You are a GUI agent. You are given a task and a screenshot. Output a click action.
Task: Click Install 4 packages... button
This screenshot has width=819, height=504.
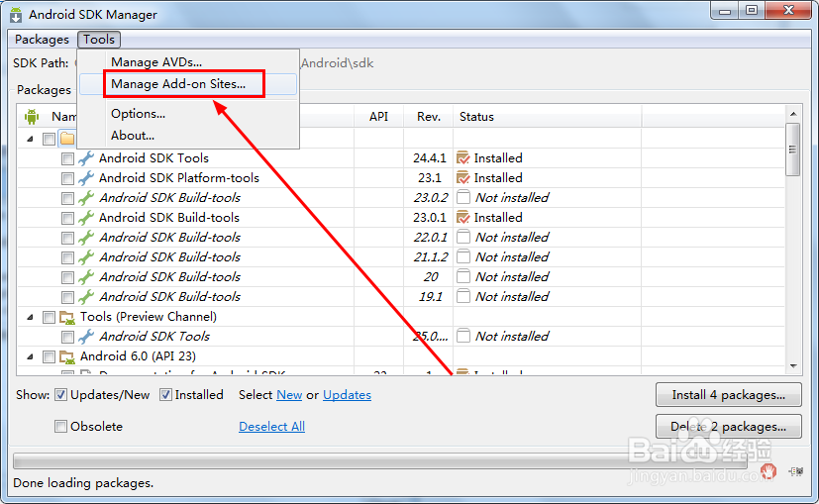point(729,395)
